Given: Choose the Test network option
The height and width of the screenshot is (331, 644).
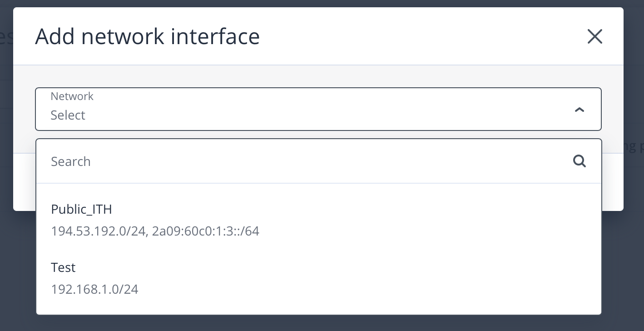Looking at the screenshot, I should pyautogui.click(x=63, y=267).
